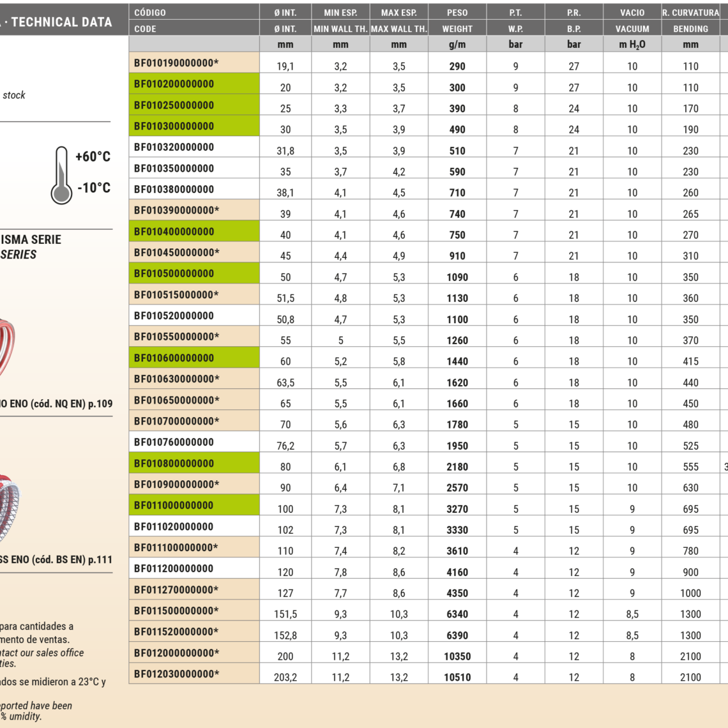This screenshot has width=728, height=728.
Task: Select green-highlighted code BF010200000000
Action: pyautogui.click(x=174, y=84)
